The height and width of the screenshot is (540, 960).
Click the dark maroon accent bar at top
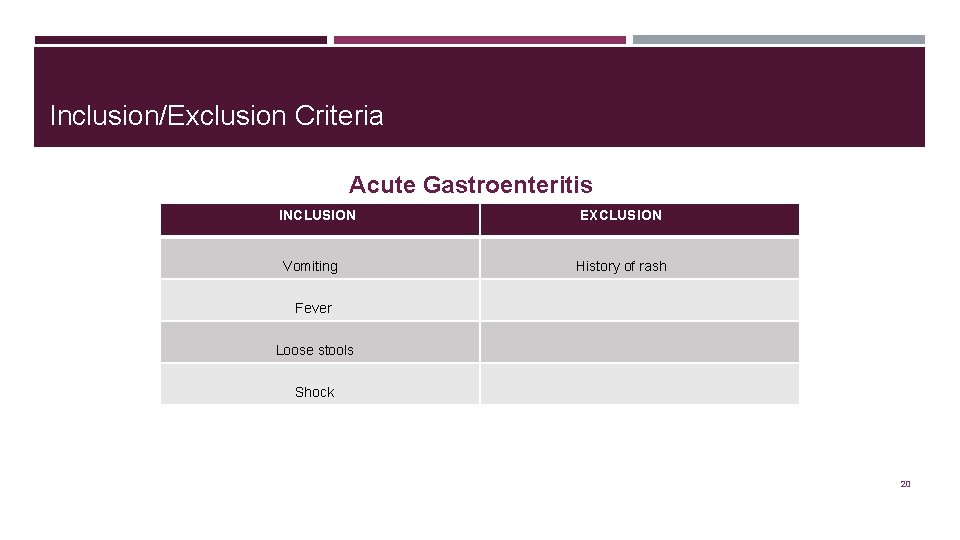pyautogui.click(x=180, y=40)
